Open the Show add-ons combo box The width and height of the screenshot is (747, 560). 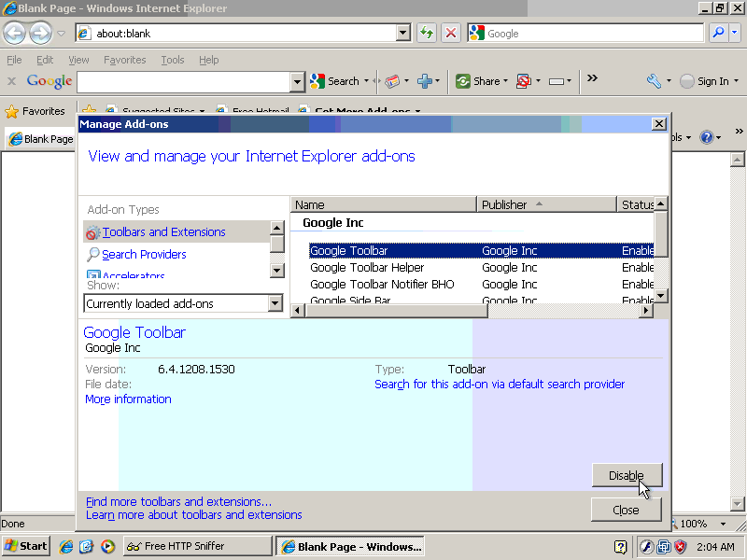183,303
